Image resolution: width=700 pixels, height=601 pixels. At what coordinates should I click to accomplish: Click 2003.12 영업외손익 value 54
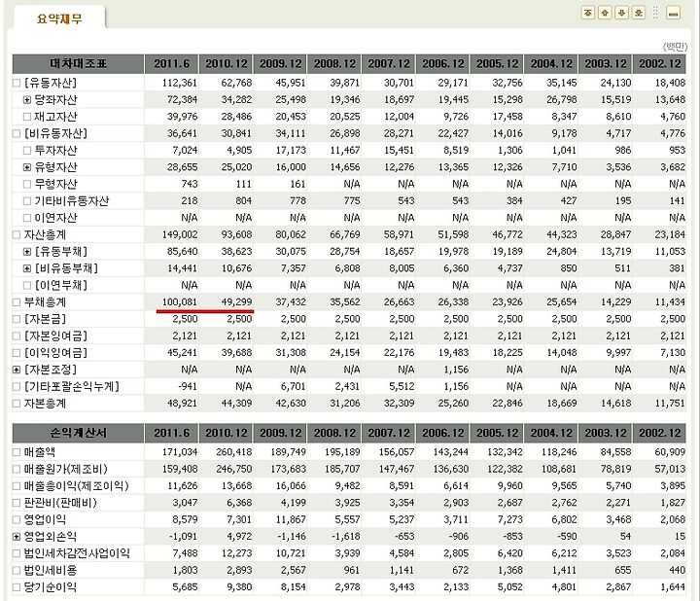coord(625,537)
